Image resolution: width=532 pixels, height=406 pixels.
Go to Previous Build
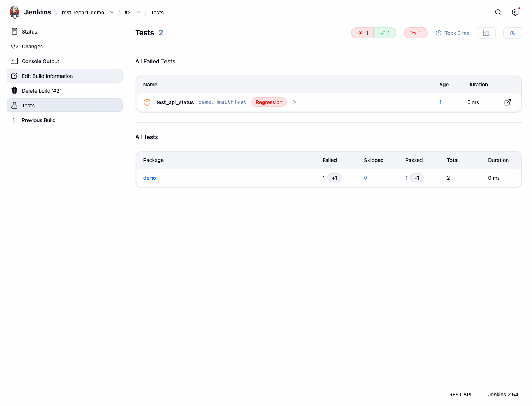(65, 120)
